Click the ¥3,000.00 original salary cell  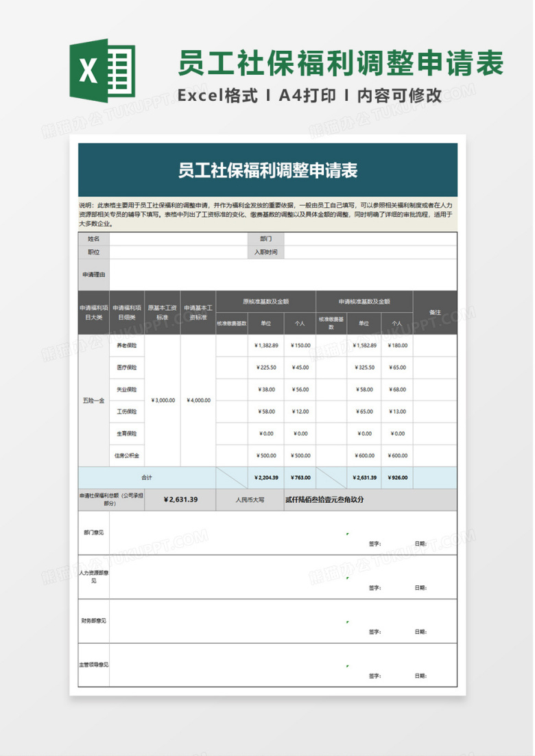coord(163,401)
